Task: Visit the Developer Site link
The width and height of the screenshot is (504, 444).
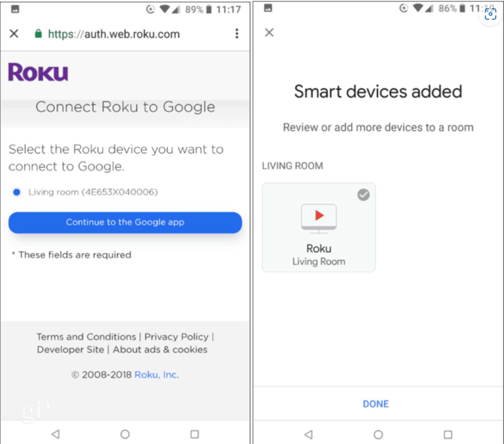Action: pyautogui.click(x=71, y=350)
